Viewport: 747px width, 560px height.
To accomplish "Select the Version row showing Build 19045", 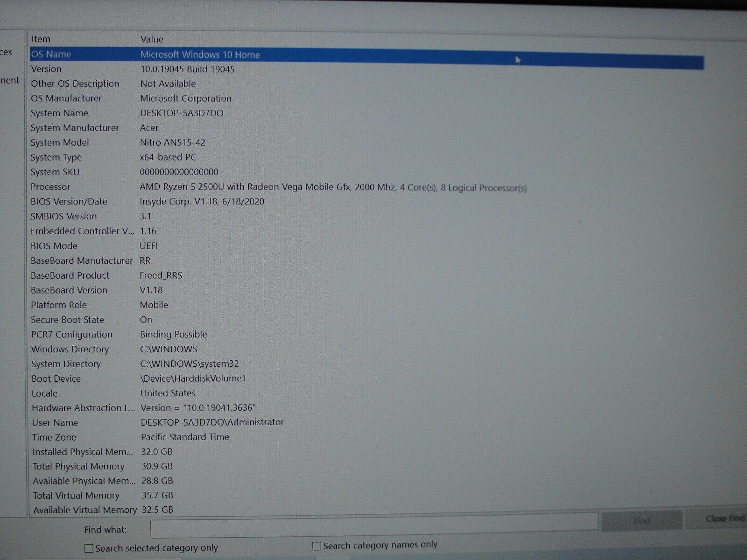I will click(x=187, y=69).
